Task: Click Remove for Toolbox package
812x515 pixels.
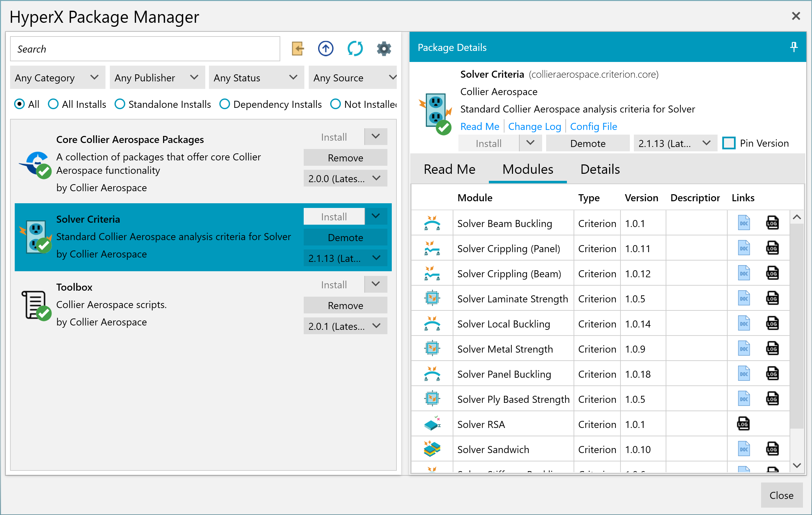Action: (x=345, y=305)
